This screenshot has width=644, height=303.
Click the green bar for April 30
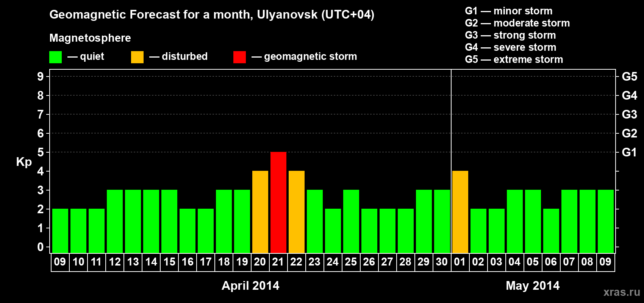click(x=442, y=222)
